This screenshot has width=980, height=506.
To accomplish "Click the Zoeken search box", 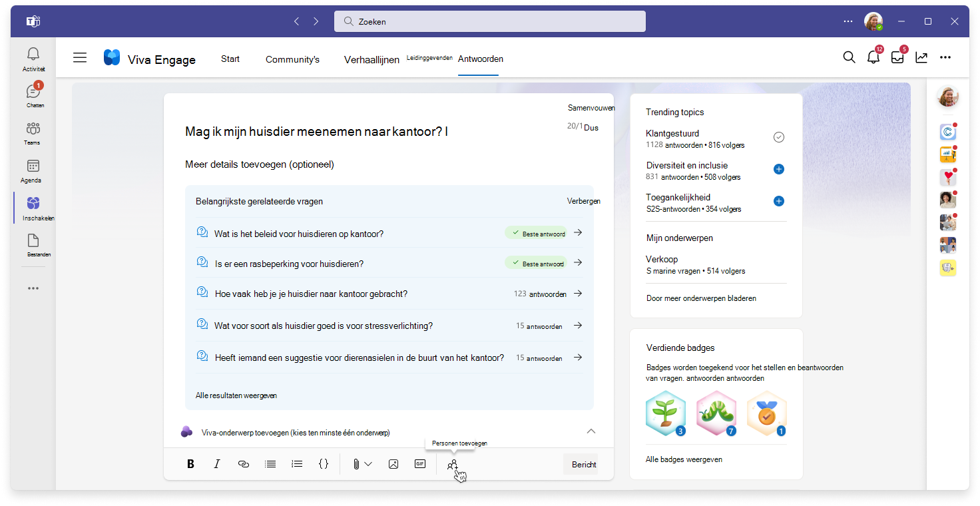I will click(x=489, y=21).
